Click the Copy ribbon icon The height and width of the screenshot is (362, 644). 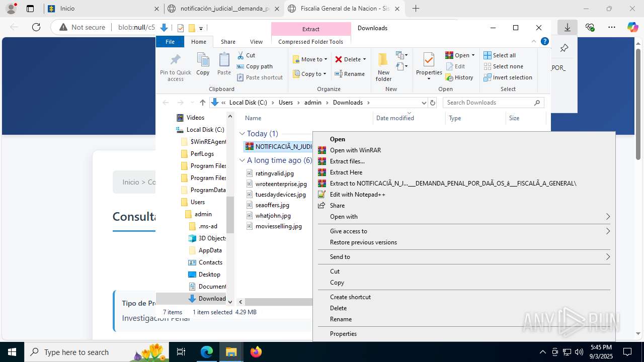[203, 64]
